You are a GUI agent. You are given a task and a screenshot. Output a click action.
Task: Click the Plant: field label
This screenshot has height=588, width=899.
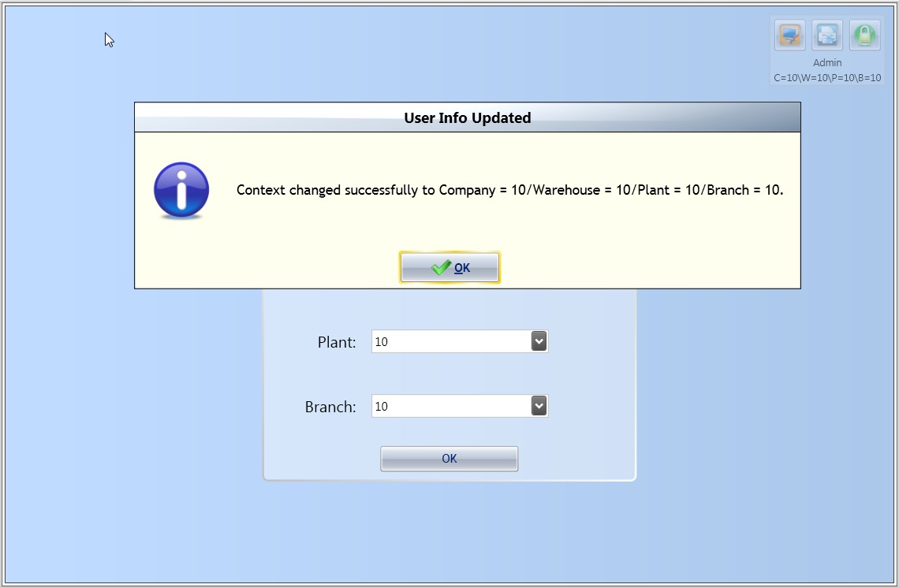337,342
